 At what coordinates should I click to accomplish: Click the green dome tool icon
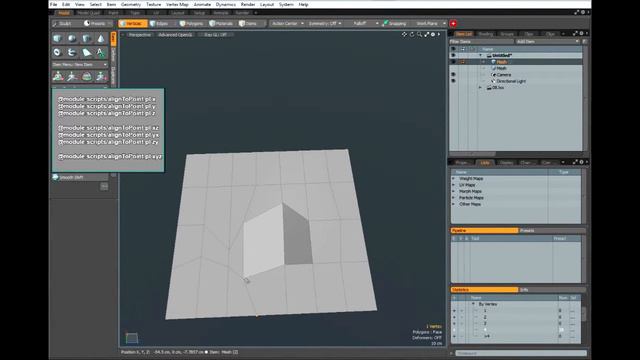click(x=87, y=76)
